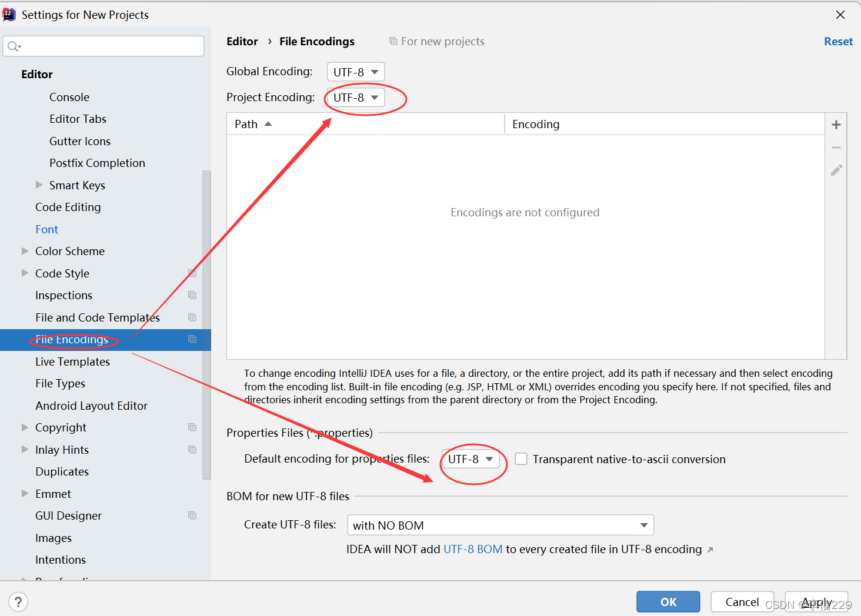Click project-level icon next to GUI Designer

pos(192,515)
